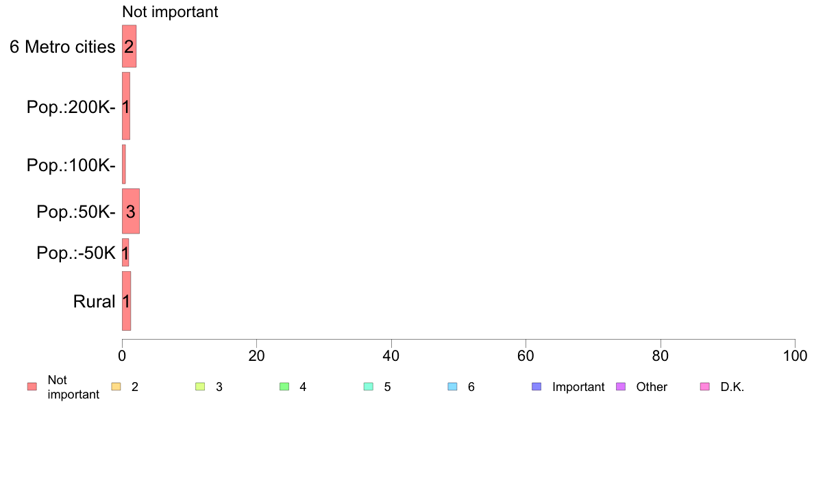Screen dimensions: 814x504
Task: Click the blue Important legend swatch
Action: pyautogui.click(x=536, y=387)
